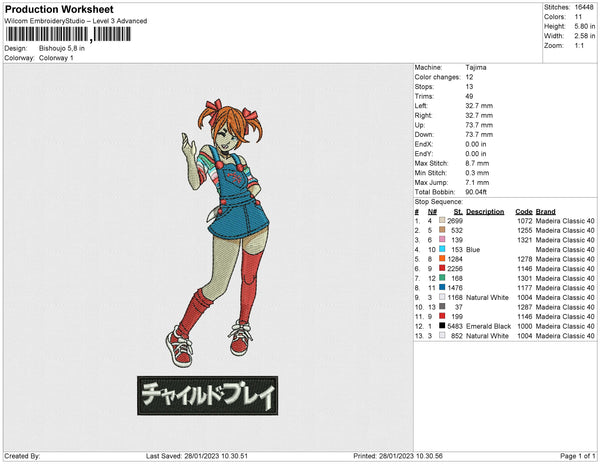Click the 'Stop Sequence:' heading

[x=439, y=202]
